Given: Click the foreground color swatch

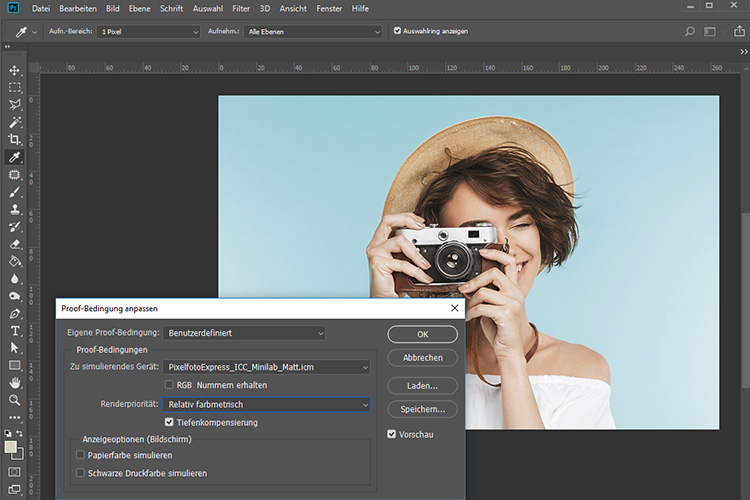Looking at the screenshot, I should (x=11, y=447).
